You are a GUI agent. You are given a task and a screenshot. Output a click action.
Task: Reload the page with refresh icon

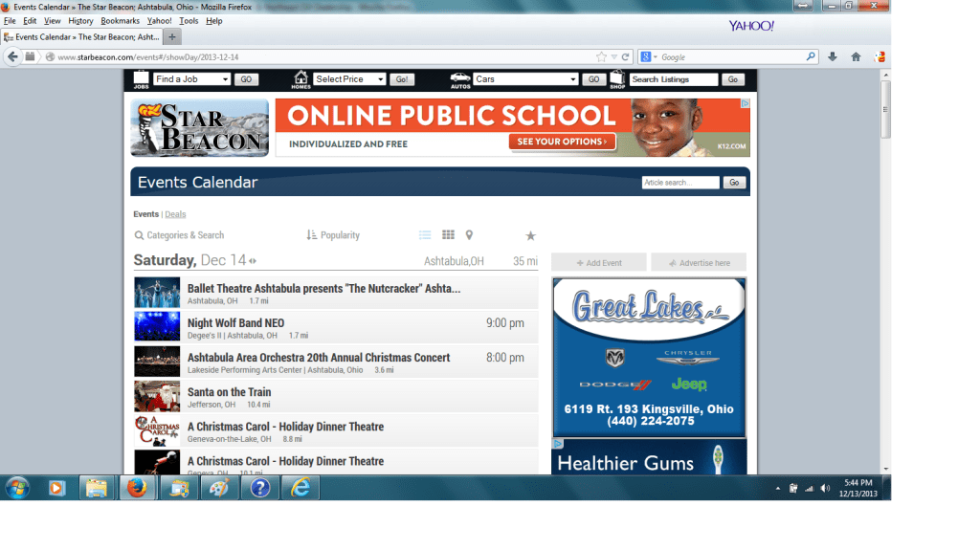tap(626, 57)
